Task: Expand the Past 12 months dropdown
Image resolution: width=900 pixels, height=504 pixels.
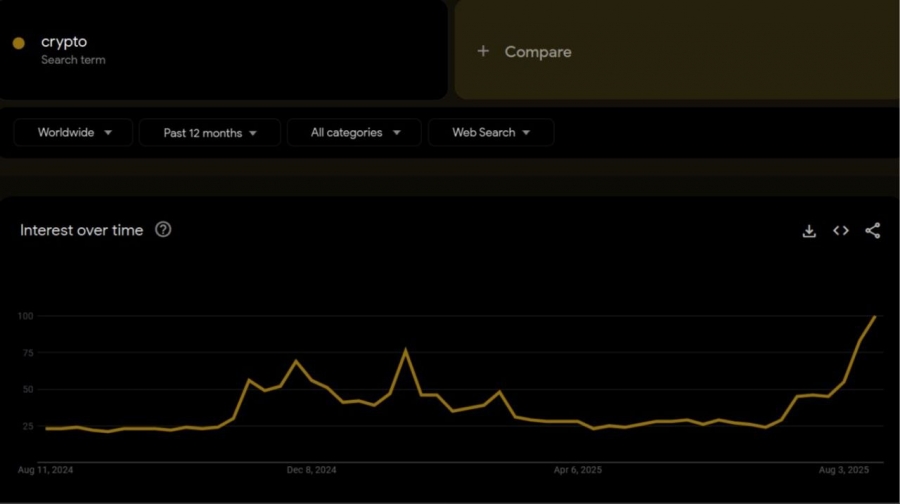Action: [x=210, y=132]
